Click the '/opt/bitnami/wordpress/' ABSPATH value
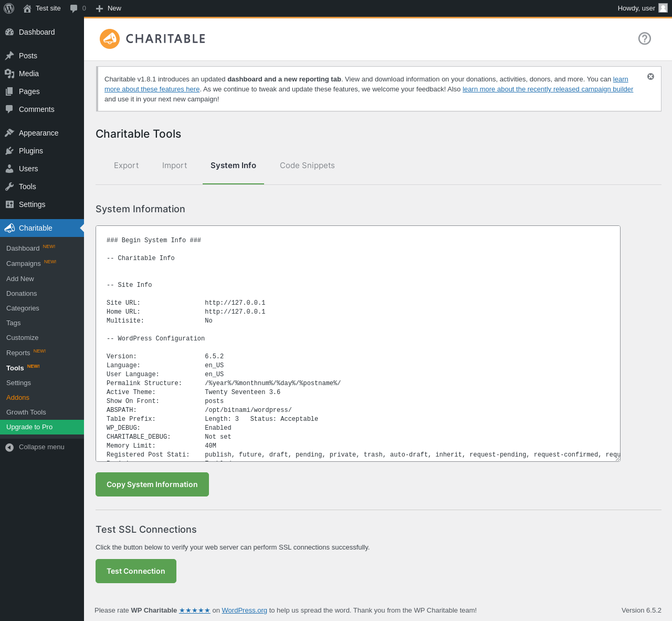The image size is (672, 621). click(248, 410)
